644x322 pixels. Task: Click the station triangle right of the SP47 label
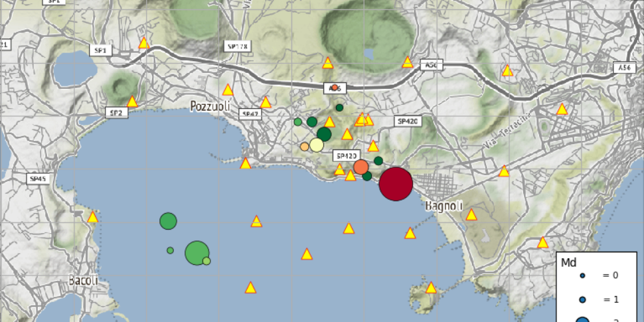tap(266, 102)
